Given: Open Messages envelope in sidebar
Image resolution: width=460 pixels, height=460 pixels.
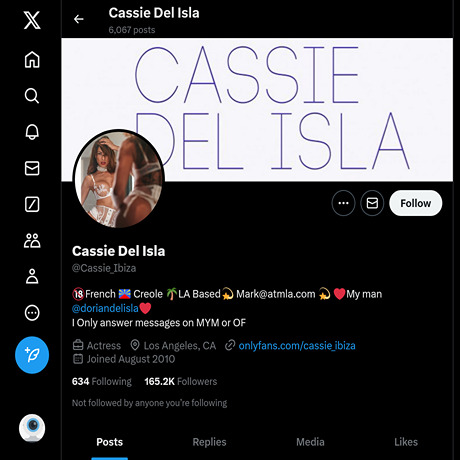Looking at the screenshot, I should pyautogui.click(x=32, y=168).
